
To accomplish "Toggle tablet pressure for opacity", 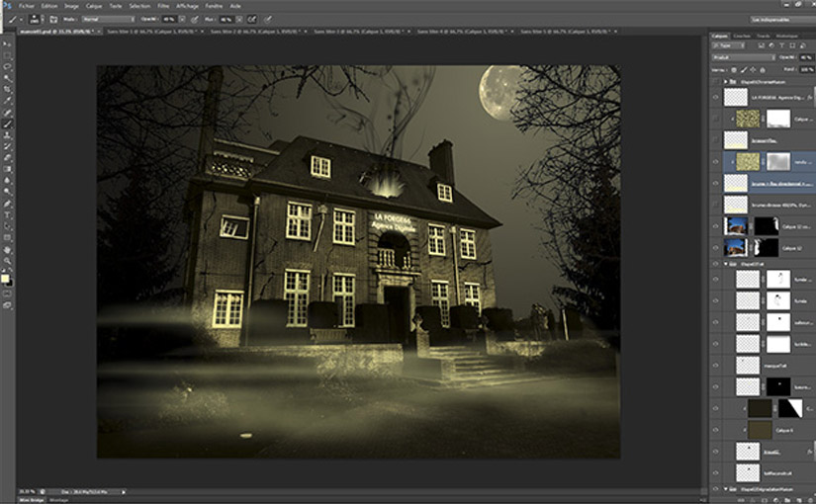I will 195,19.
